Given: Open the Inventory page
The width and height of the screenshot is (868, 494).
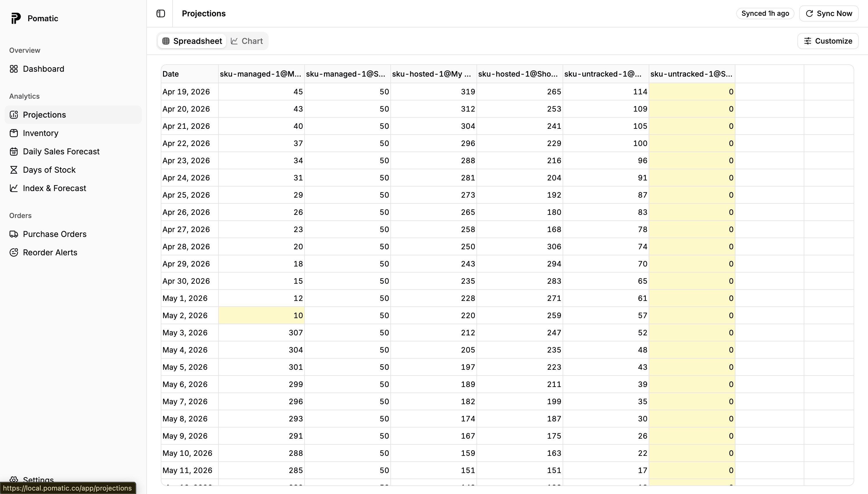Looking at the screenshot, I should click(73, 133).
